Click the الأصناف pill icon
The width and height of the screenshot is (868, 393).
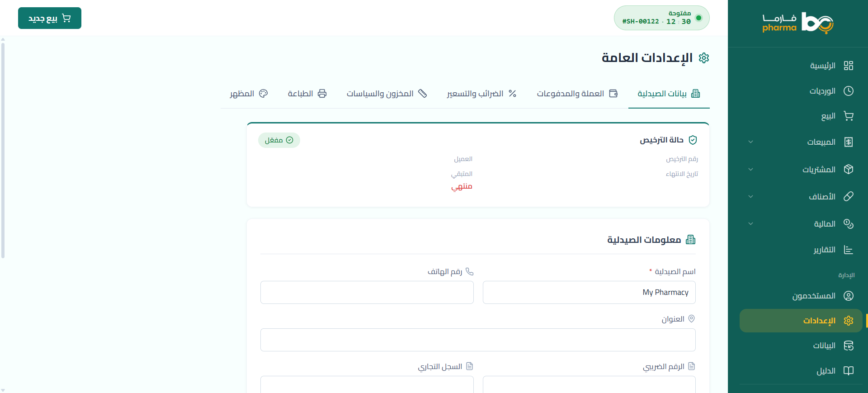tap(849, 196)
